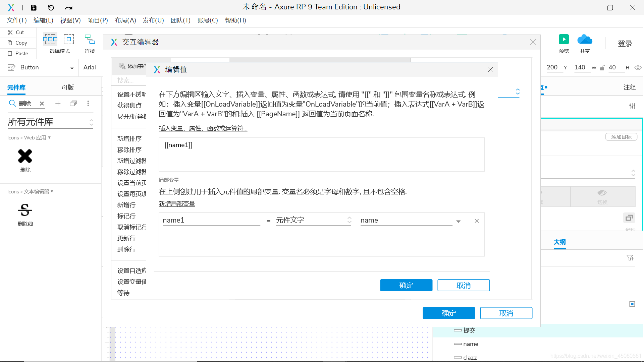The width and height of the screenshot is (644, 362).
Task: Open the 元件文字 variable type dropdown
Action: click(x=313, y=220)
